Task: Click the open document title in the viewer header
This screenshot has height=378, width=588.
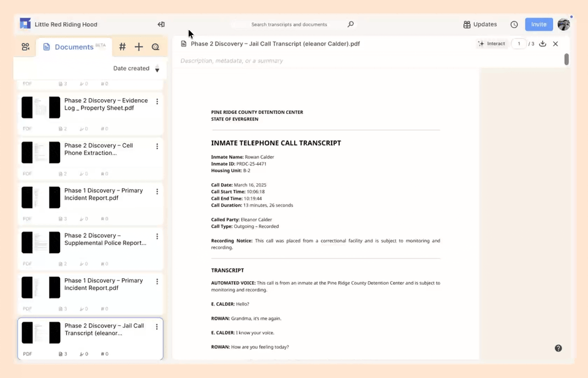Action: (275, 43)
